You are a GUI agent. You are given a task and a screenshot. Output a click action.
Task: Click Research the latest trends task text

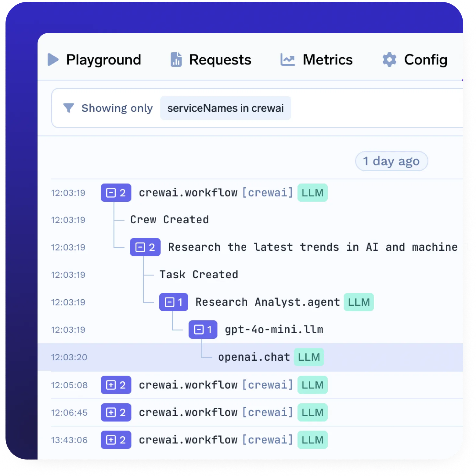click(313, 247)
